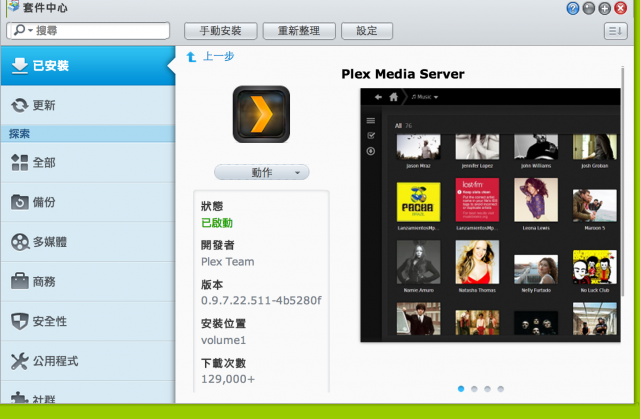This screenshot has width=640, height=419.
Task: Click the Plex Media Server title text
Action: (x=403, y=74)
